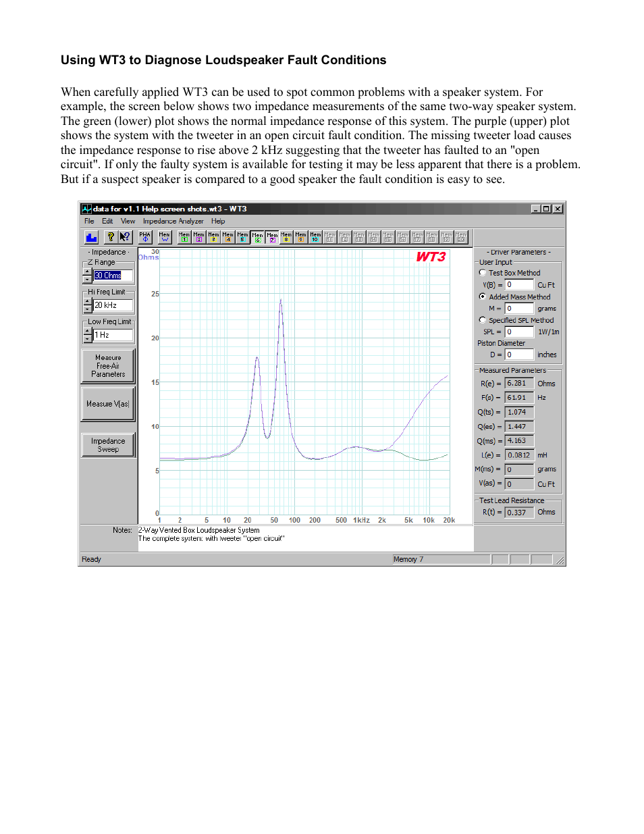Open the About question mark icon

pos(111,237)
